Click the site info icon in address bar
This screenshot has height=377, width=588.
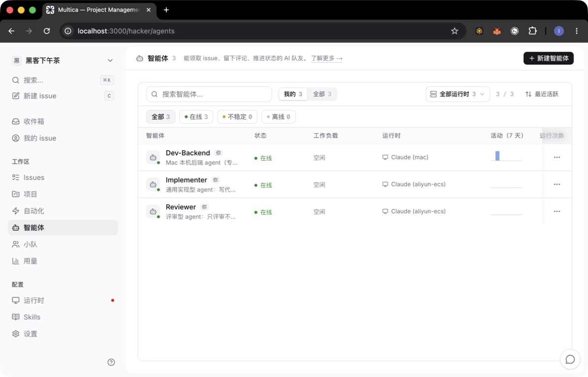(68, 31)
